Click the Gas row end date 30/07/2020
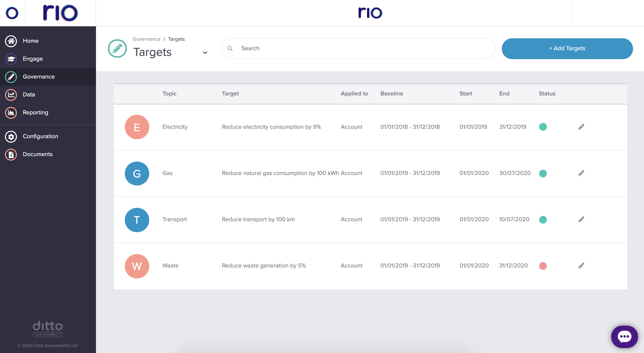Viewport: 644px width, 353px height. (x=515, y=173)
